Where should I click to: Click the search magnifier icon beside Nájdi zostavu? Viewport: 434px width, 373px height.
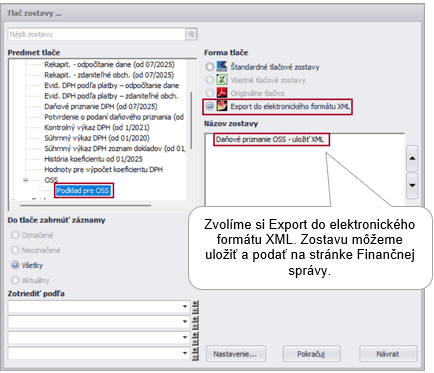191,34
